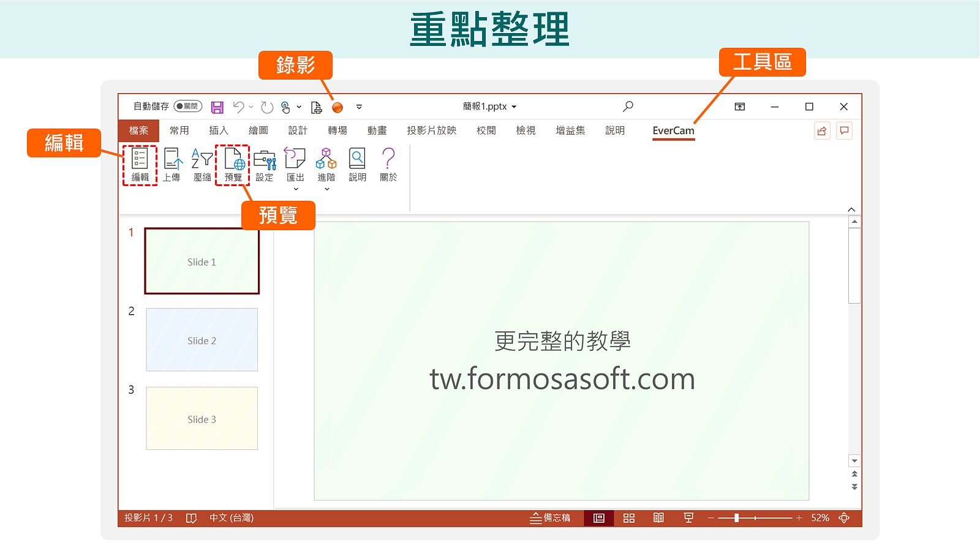The height and width of the screenshot is (551, 980).
Task: Select the Slide 2 thumbnail
Action: point(202,340)
